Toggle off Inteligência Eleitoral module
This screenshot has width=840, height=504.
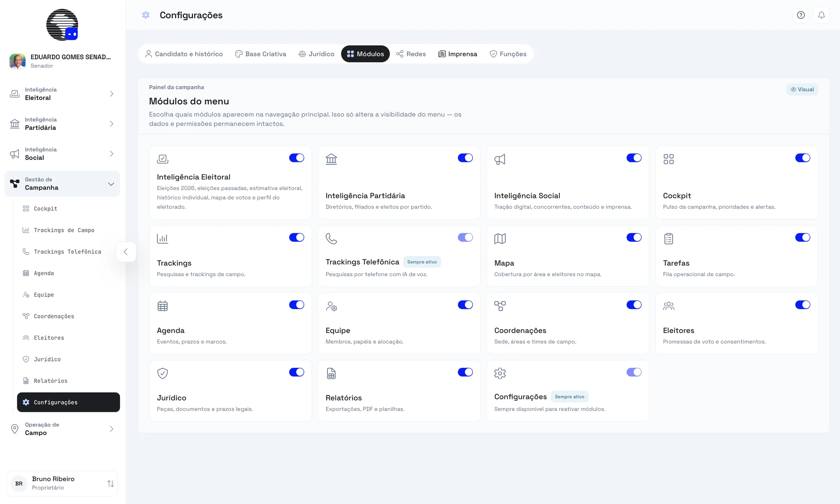coord(296,158)
